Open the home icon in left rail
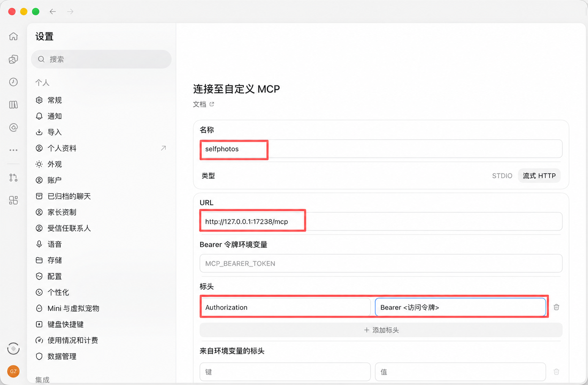 (x=13, y=36)
